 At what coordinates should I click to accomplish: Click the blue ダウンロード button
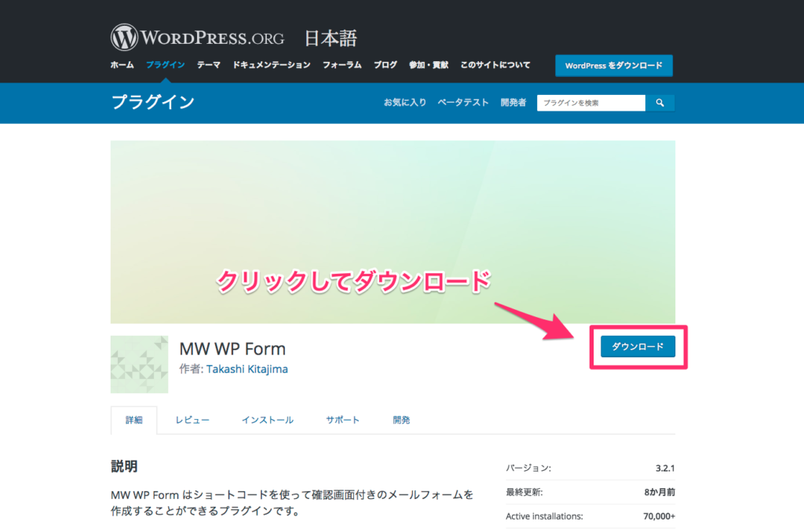(638, 347)
